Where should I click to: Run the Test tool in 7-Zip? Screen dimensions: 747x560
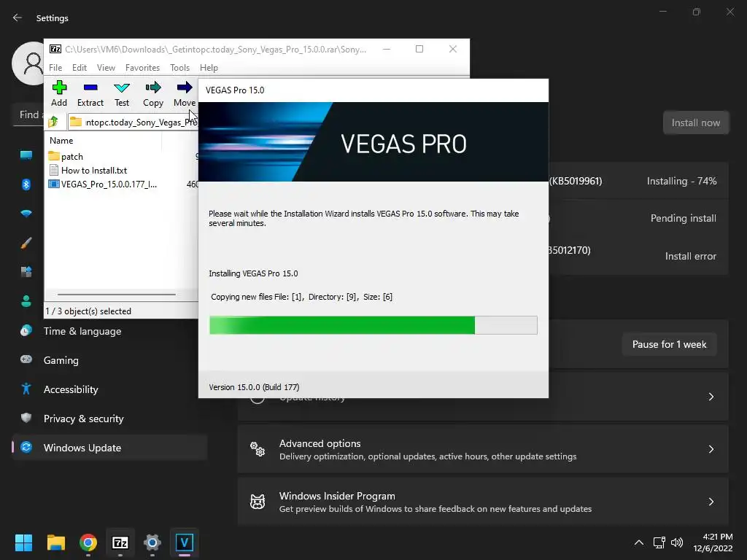[x=122, y=94]
